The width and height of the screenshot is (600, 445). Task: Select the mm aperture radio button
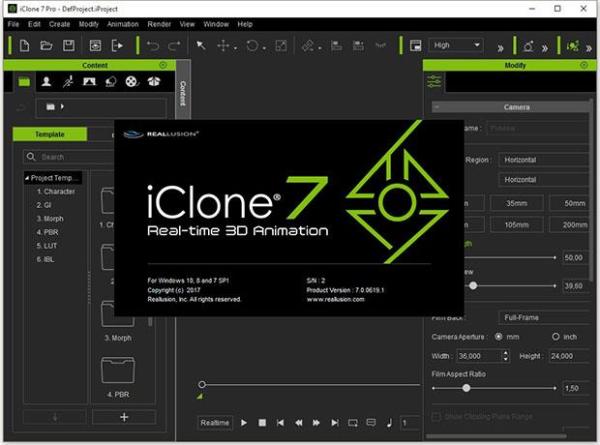(x=498, y=337)
